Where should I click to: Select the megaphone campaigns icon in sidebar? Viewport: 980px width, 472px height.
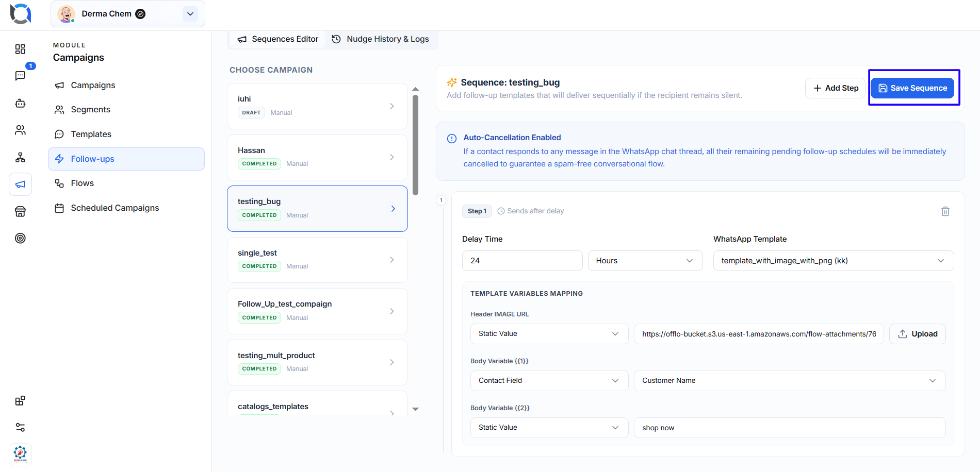point(20,184)
